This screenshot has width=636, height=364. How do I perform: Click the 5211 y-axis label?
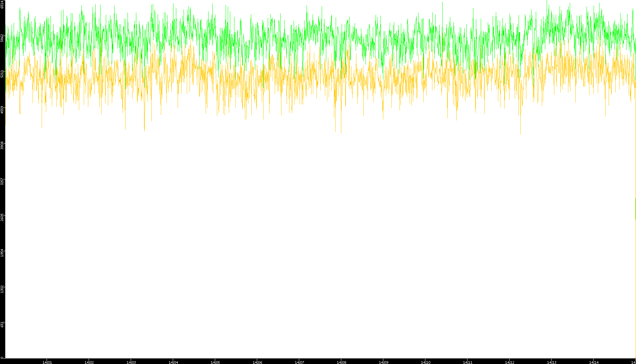coord(2,74)
